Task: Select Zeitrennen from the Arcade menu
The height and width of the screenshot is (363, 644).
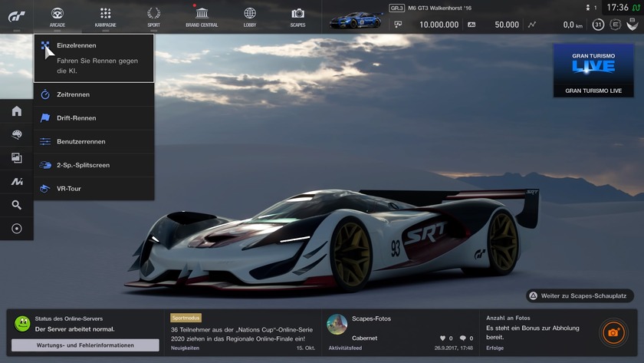Action: tap(94, 94)
